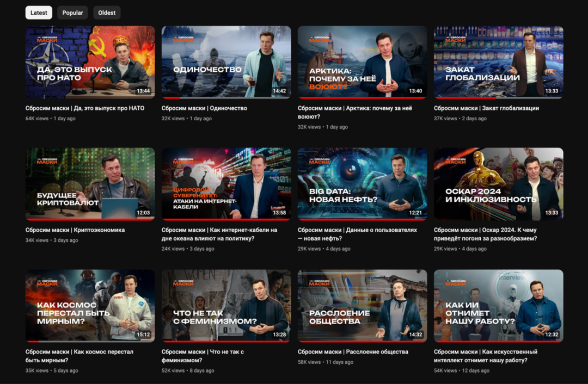
Task: Open the Big Data: новая нефть thumbnail
Action: [x=362, y=183]
